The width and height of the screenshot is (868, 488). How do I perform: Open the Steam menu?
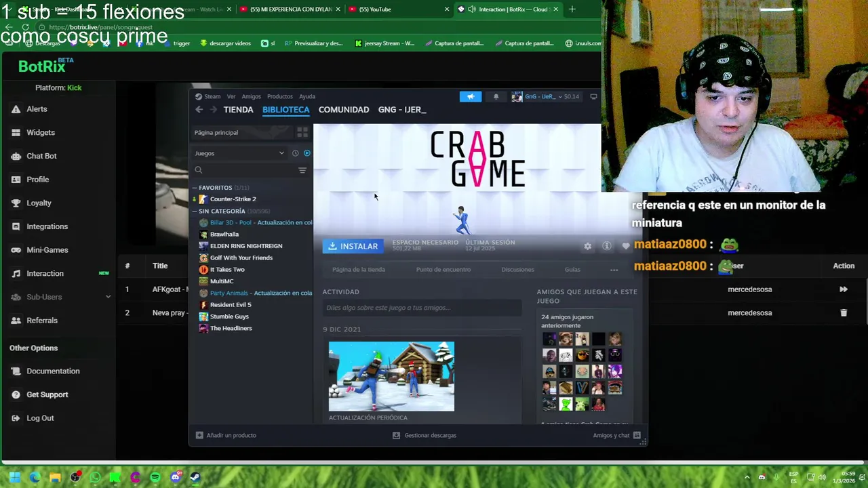pyautogui.click(x=212, y=96)
